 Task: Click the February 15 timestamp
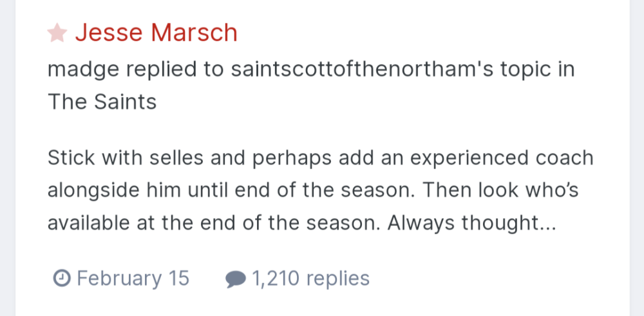pos(132,278)
